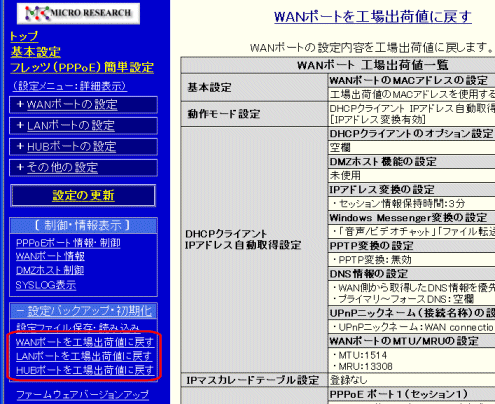
Task: Open the SYSLOG表示 page
Action: tap(46, 285)
